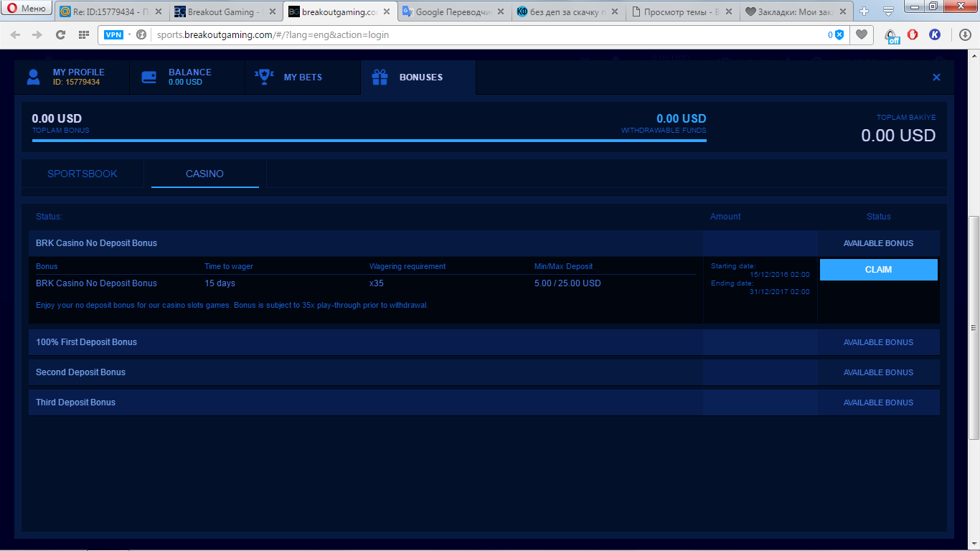Close the account panel with the X
This screenshot has height=551, width=980.
point(936,77)
